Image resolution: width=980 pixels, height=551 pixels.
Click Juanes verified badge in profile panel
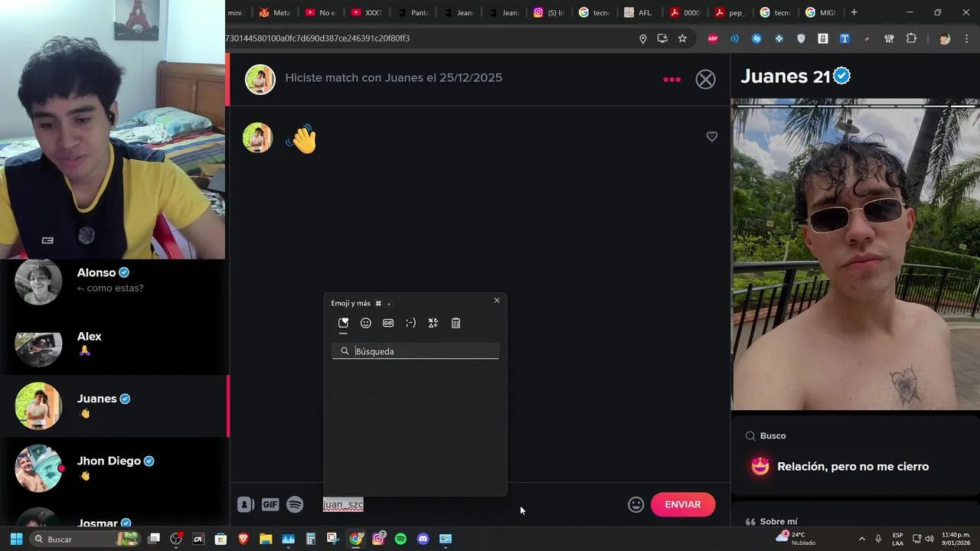click(842, 76)
